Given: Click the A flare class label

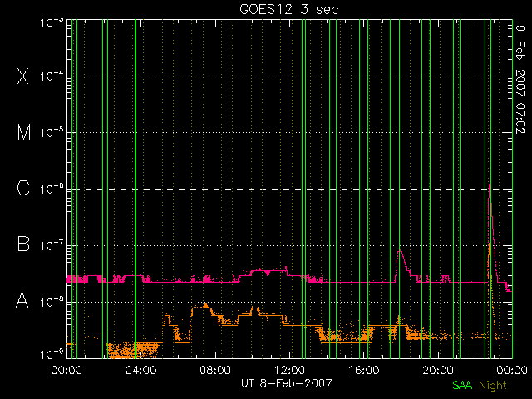Looking at the screenshot, I should [22, 300].
